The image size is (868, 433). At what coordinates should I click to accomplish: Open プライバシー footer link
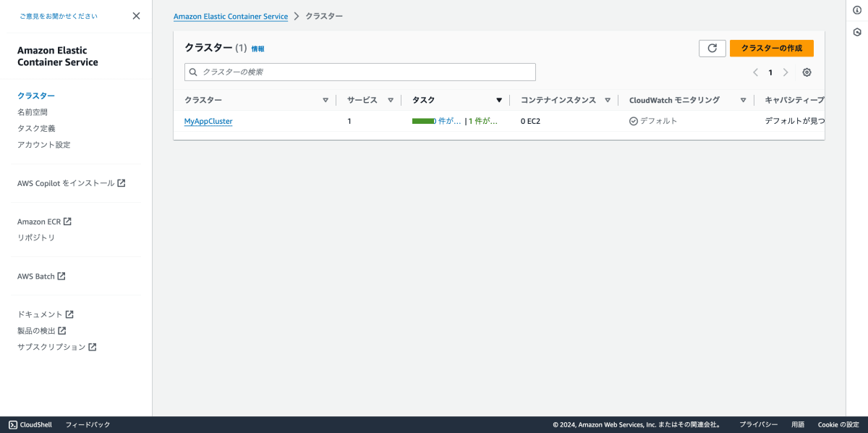coord(759,425)
